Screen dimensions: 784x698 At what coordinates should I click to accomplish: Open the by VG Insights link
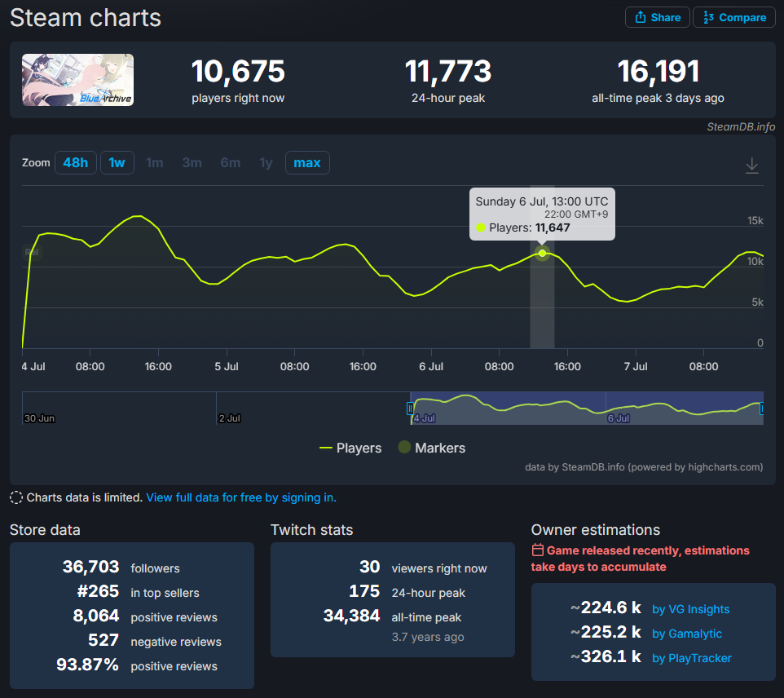[690, 609]
